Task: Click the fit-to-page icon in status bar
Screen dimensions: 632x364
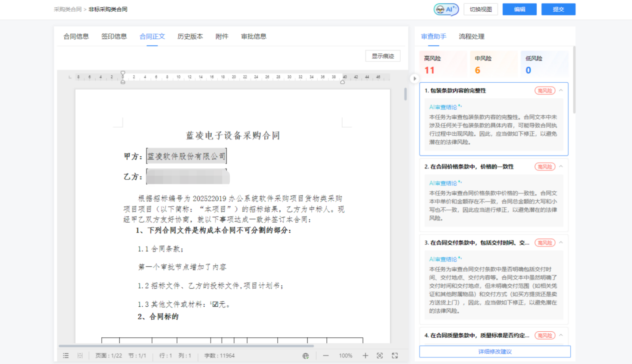Action: tap(380, 355)
